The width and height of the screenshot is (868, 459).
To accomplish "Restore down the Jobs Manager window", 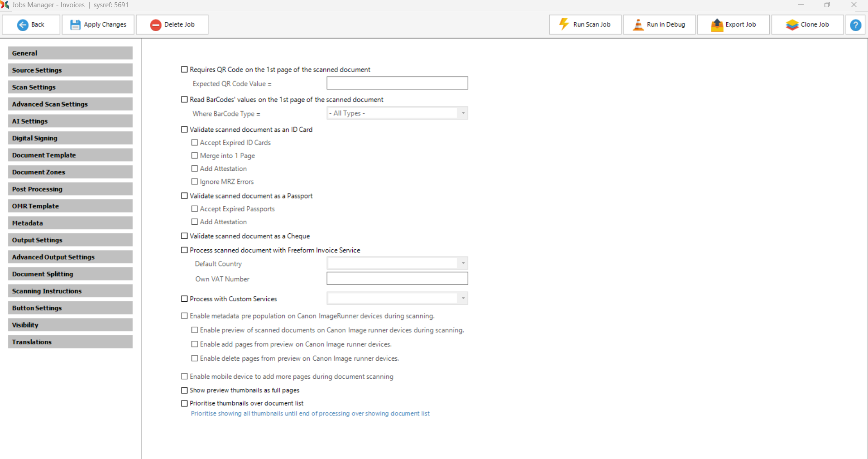I will (x=827, y=5).
